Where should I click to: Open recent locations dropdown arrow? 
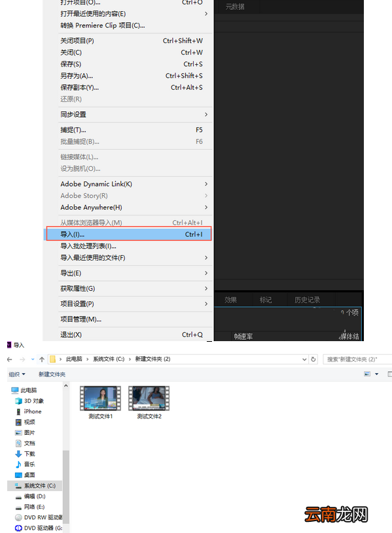coord(33,359)
